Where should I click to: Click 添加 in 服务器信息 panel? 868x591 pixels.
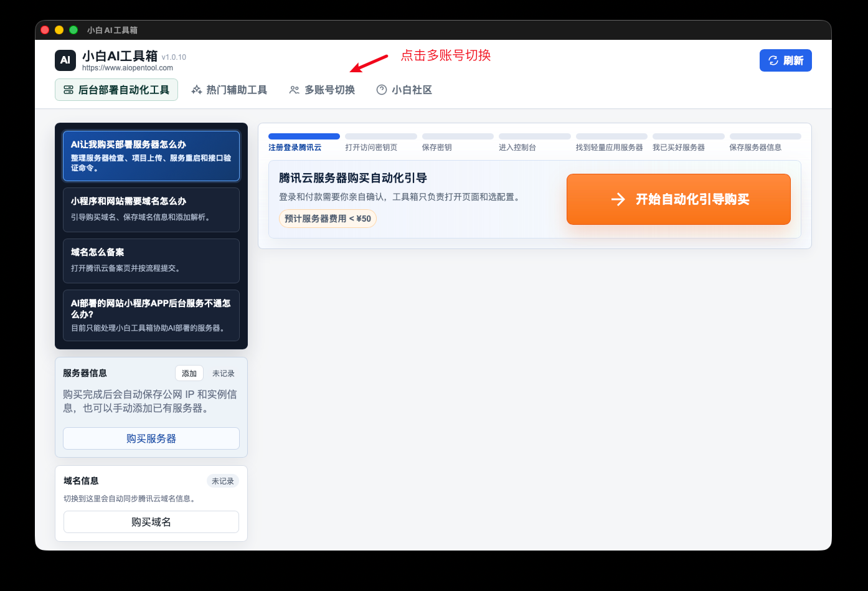click(x=189, y=374)
